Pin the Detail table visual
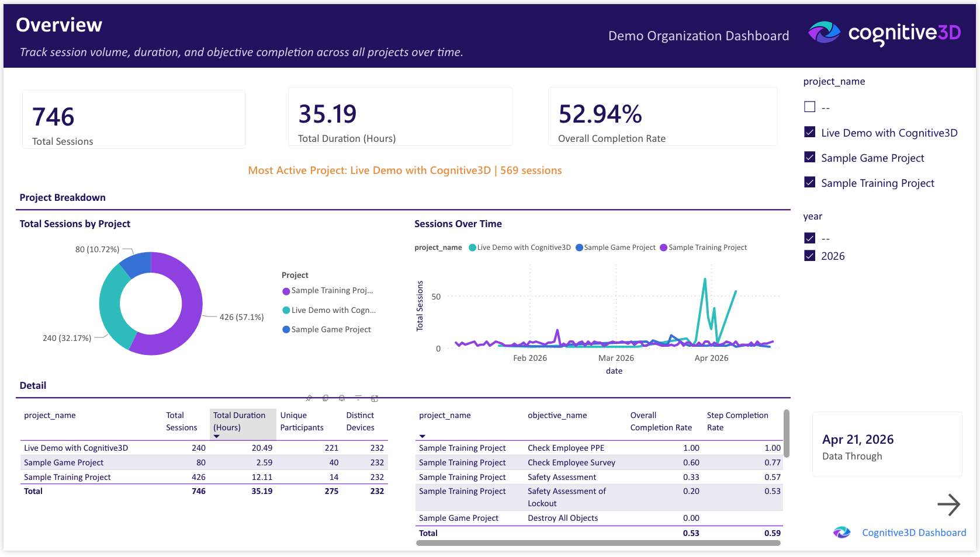The image size is (980, 557). point(309,398)
